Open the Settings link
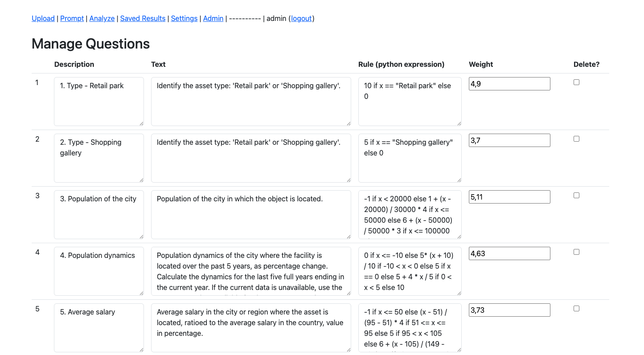This screenshot has height=355, width=644. pyautogui.click(x=184, y=18)
